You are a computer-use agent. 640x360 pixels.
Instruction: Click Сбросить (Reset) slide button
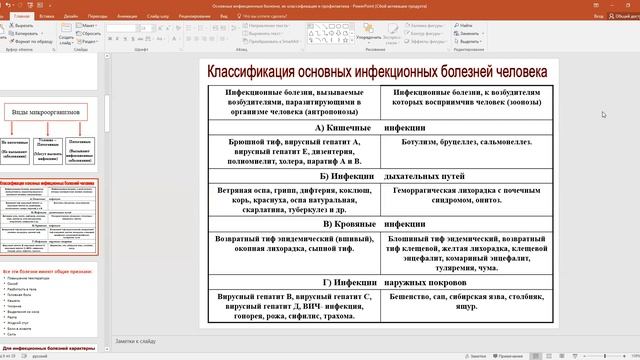(x=89, y=33)
